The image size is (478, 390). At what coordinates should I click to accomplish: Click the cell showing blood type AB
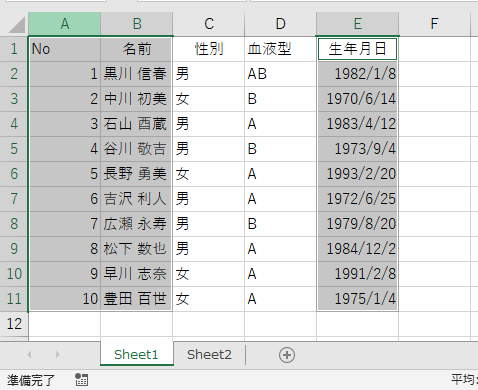pyautogui.click(x=280, y=74)
